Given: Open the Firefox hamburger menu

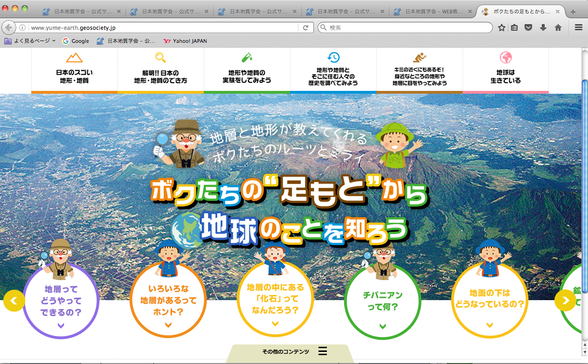Looking at the screenshot, I should click(x=579, y=27).
